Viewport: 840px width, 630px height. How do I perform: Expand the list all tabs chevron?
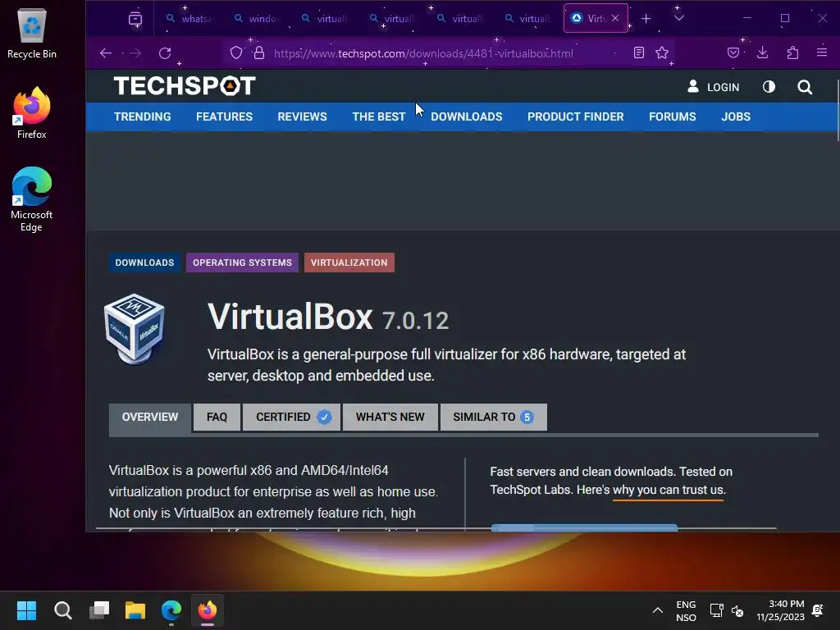coord(679,18)
